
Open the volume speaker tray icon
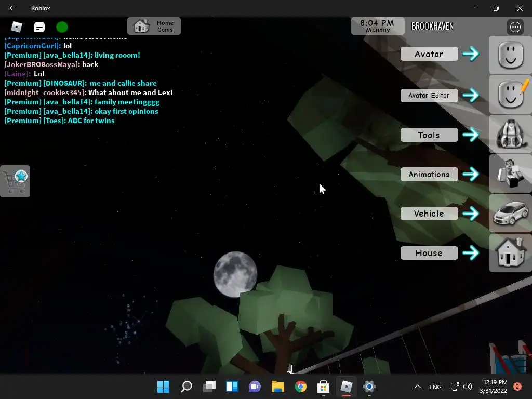(468, 387)
